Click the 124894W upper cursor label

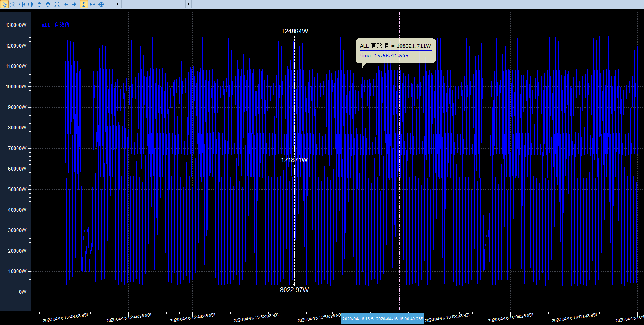coord(295,31)
